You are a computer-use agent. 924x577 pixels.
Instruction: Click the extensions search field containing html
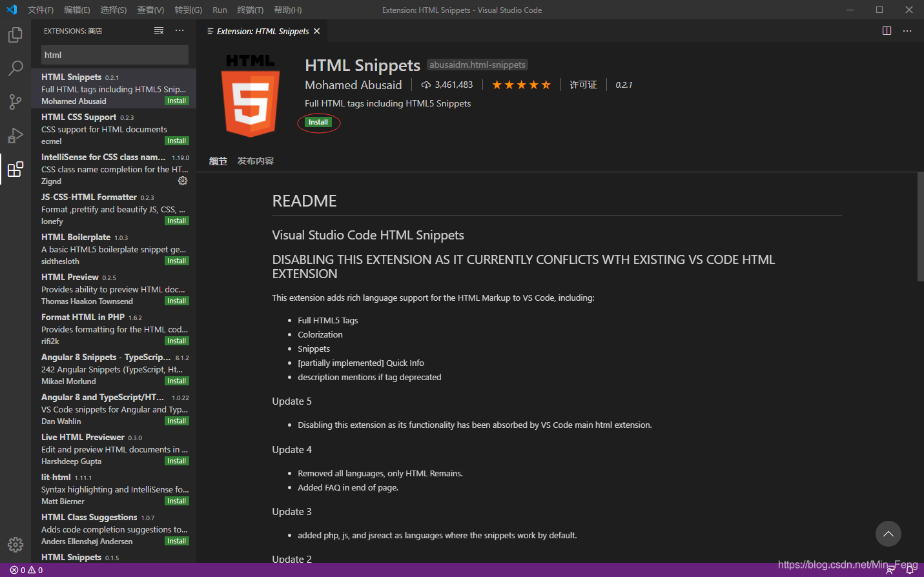115,55
